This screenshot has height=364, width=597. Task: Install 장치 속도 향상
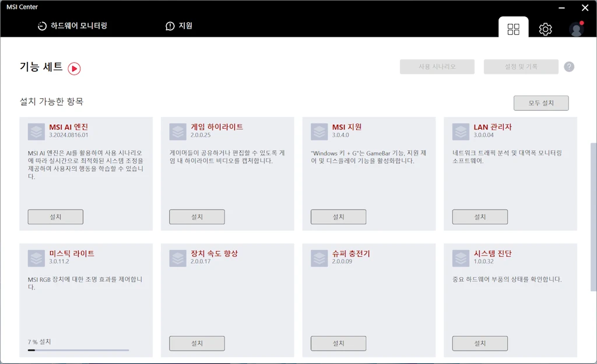coord(197,344)
